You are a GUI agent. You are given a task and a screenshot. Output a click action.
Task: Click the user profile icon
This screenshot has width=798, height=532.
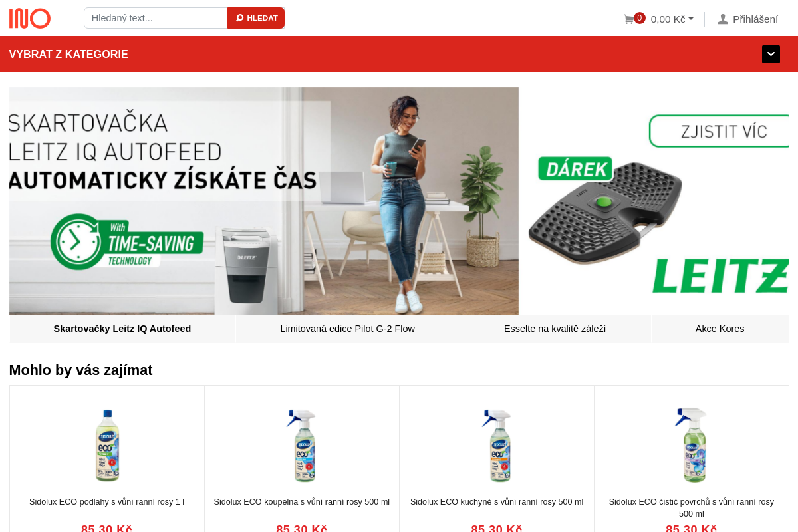pyautogui.click(x=723, y=19)
